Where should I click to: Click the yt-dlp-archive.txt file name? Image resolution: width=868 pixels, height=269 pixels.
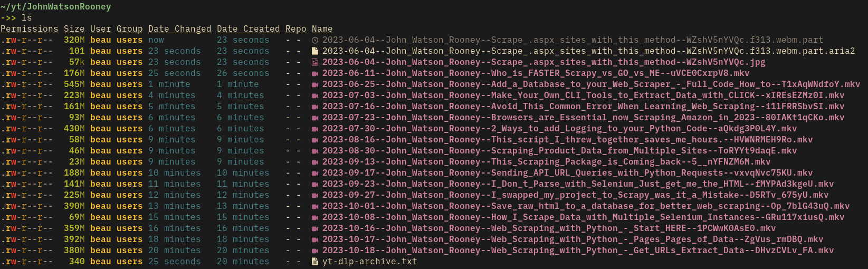pyautogui.click(x=370, y=262)
